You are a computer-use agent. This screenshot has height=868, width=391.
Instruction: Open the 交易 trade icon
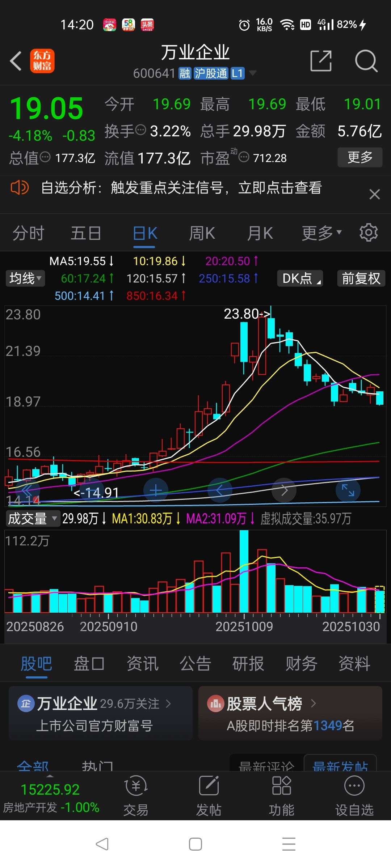click(x=136, y=796)
